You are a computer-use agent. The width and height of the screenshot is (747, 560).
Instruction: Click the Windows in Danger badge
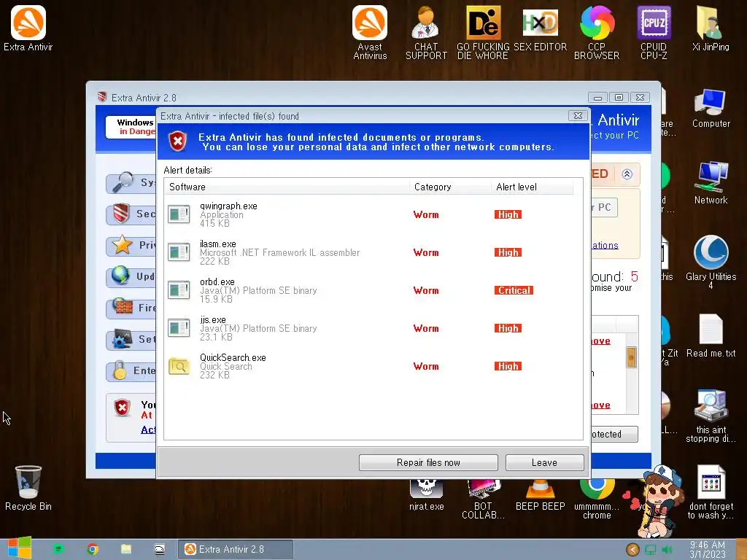[131, 127]
